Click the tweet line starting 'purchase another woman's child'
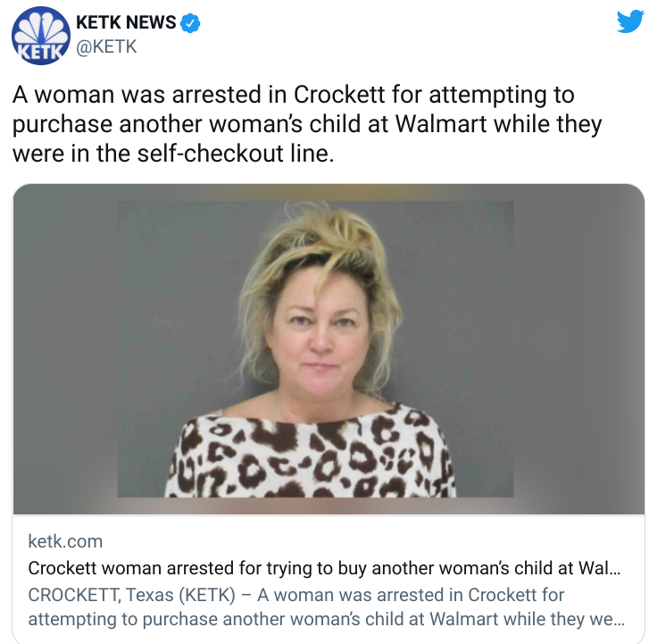Screen dimensions: 649x644 pos(307,124)
